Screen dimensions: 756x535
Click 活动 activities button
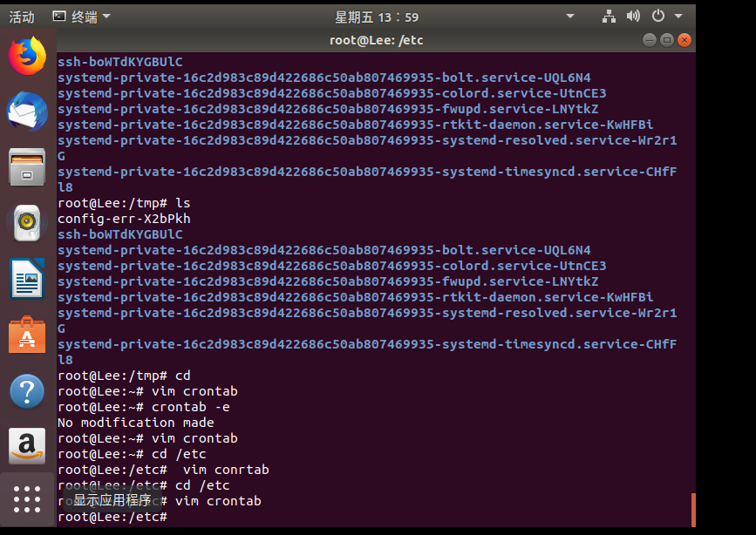tap(22, 17)
